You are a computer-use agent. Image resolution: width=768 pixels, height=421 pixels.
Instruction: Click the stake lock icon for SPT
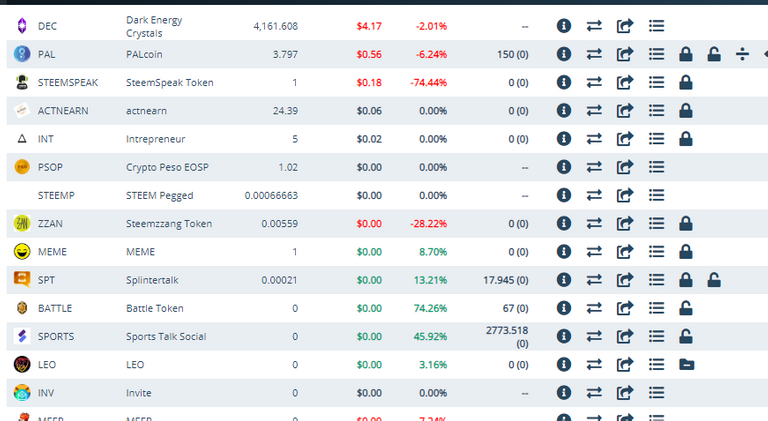tap(686, 280)
